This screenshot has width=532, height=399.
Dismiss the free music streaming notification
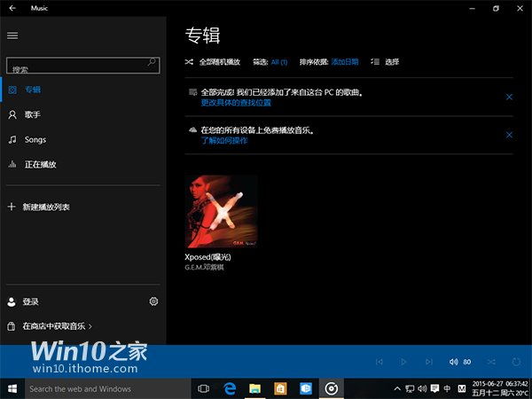(x=509, y=135)
